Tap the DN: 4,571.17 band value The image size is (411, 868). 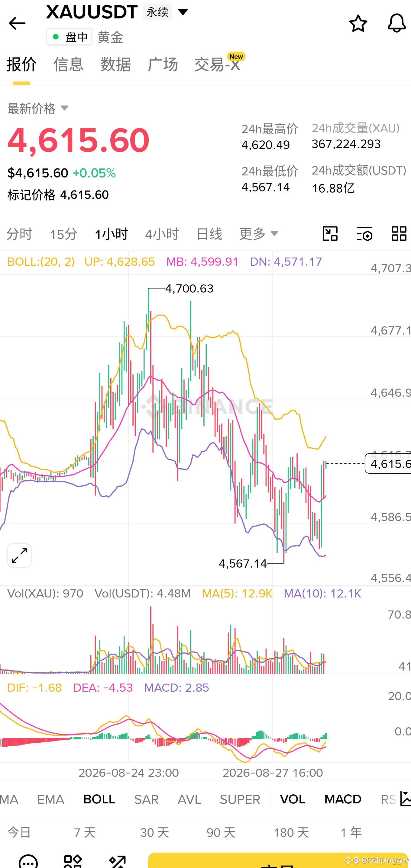[286, 262]
